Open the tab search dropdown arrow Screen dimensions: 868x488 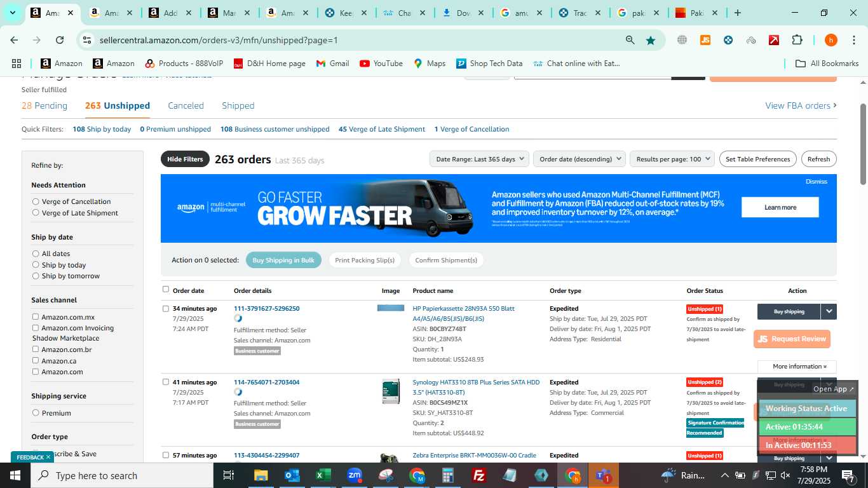[12, 13]
